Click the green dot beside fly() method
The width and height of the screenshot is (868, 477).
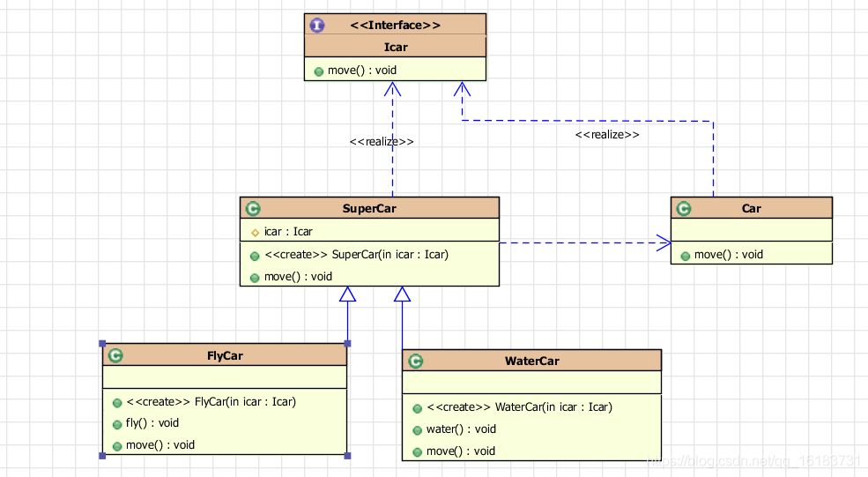click(117, 425)
